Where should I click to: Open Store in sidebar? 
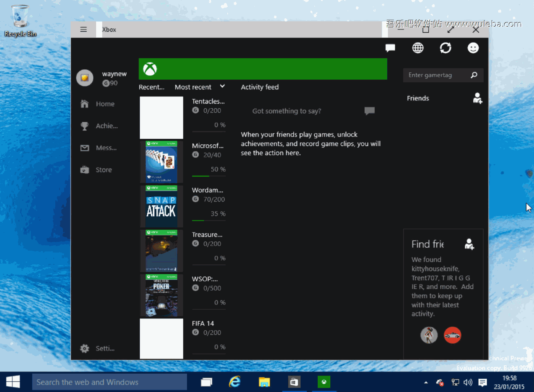tap(96, 170)
